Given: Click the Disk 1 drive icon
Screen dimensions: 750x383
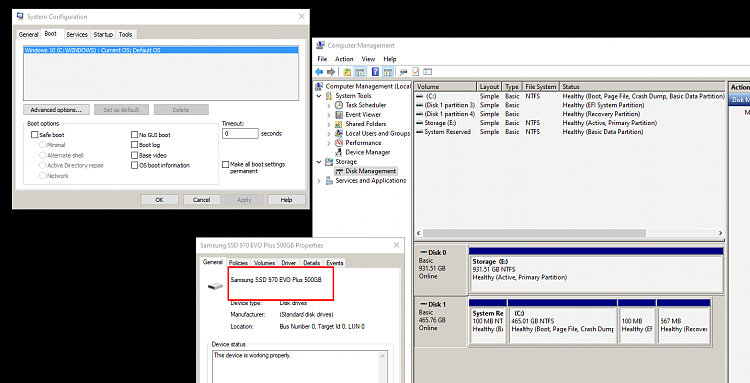Looking at the screenshot, I should [423, 304].
